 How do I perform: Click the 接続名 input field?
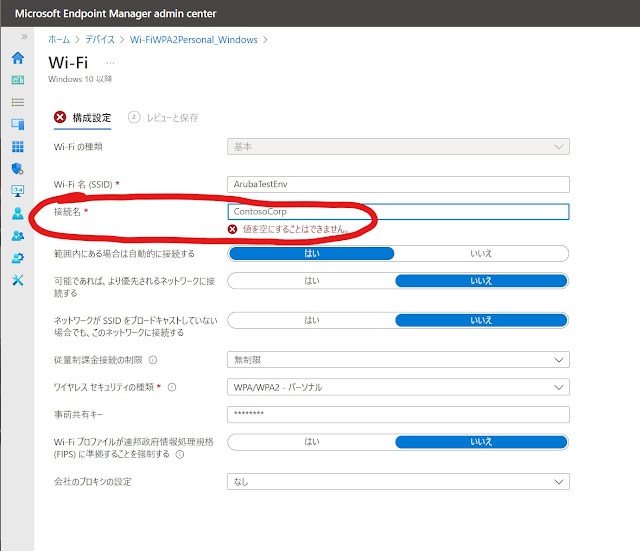click(398, 212)
